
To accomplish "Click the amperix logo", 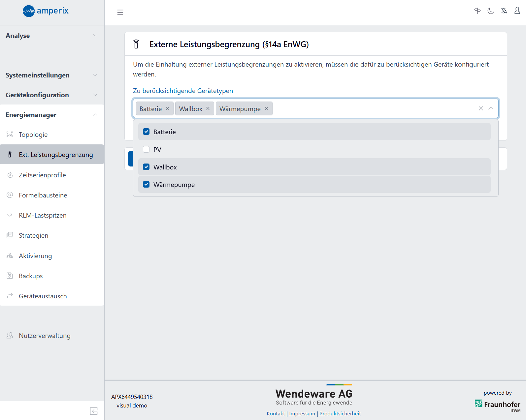I will pyautogui.click(x=46, y=11).
